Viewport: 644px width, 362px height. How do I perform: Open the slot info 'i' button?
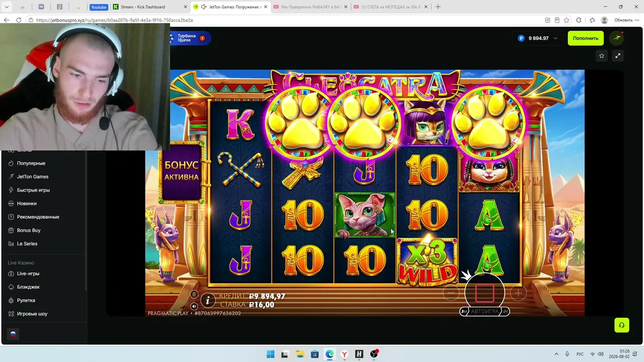208,300
